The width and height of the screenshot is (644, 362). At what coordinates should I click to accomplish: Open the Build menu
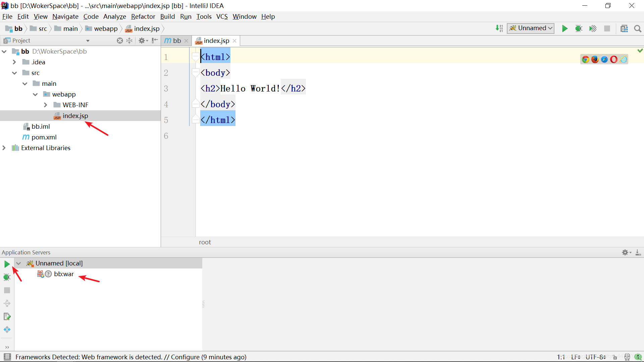tap(167, 16)
